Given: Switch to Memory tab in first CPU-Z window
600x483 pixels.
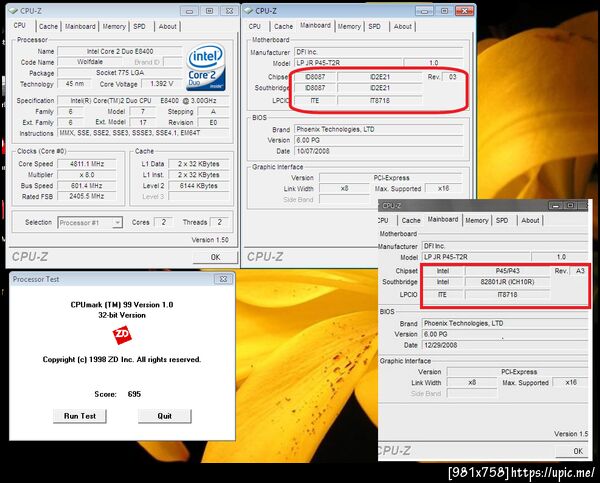Looking at the screenshot, I should pyautogui.click(x=114, y=26).
